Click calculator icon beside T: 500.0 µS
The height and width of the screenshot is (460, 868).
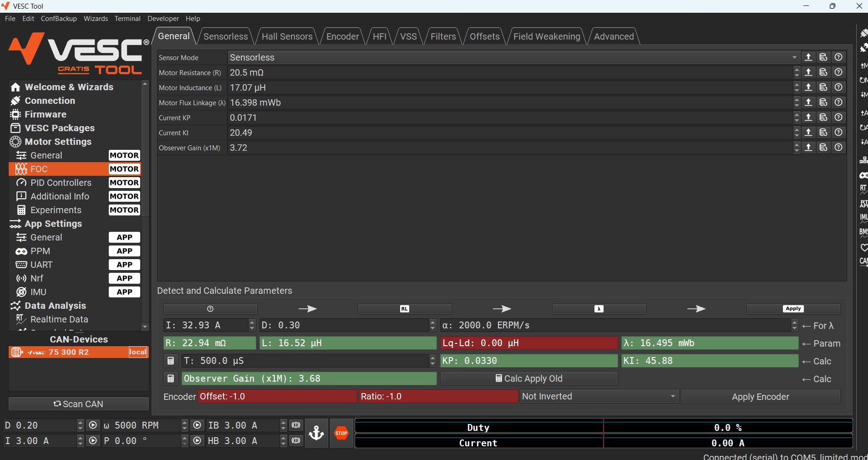[171, 361]
